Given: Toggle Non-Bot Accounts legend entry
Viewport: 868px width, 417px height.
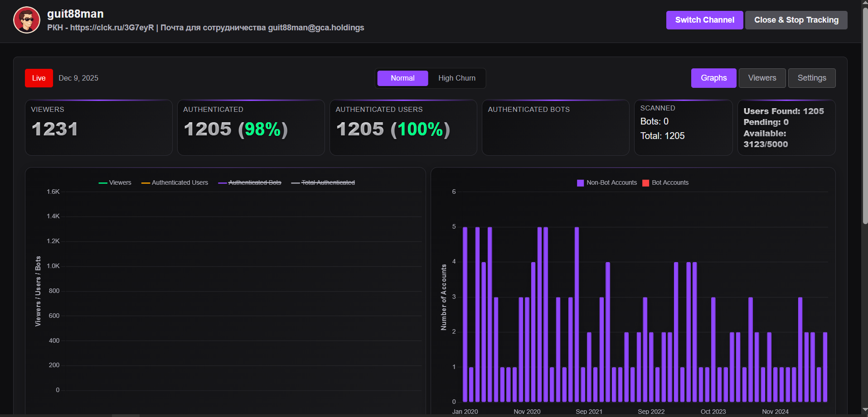Looking at the screenshot, I should 607,182.
